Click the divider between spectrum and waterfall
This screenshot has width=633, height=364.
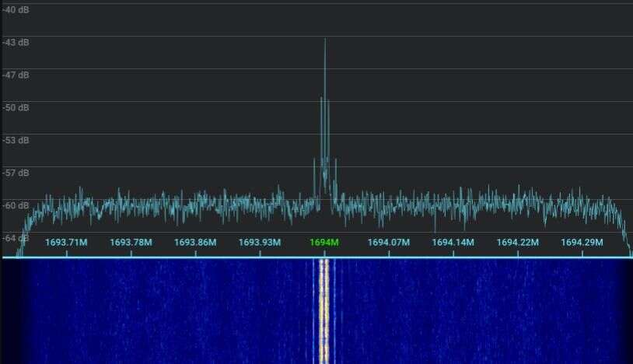(316, 257)
